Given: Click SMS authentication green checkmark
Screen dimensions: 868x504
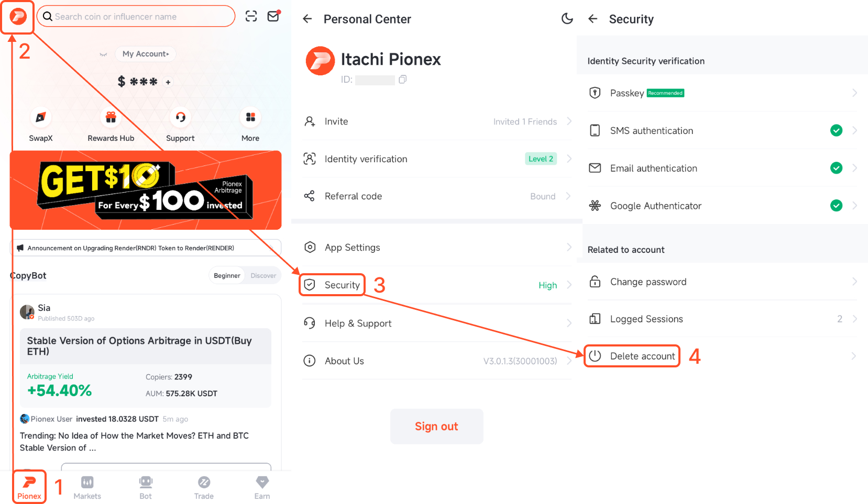Looking at the screenshot, I should [837, 130].
